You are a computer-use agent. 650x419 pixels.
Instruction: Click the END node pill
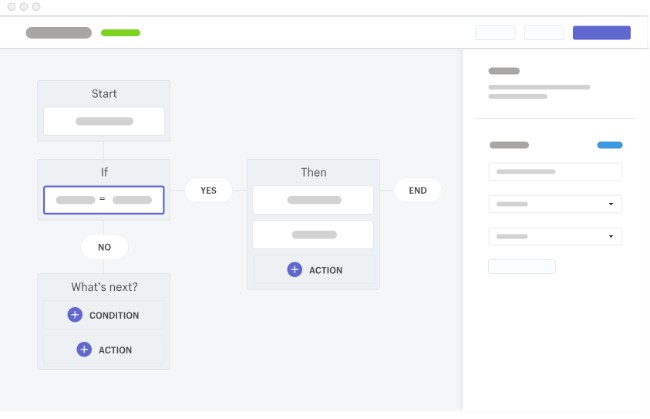[x=417, y=190]
